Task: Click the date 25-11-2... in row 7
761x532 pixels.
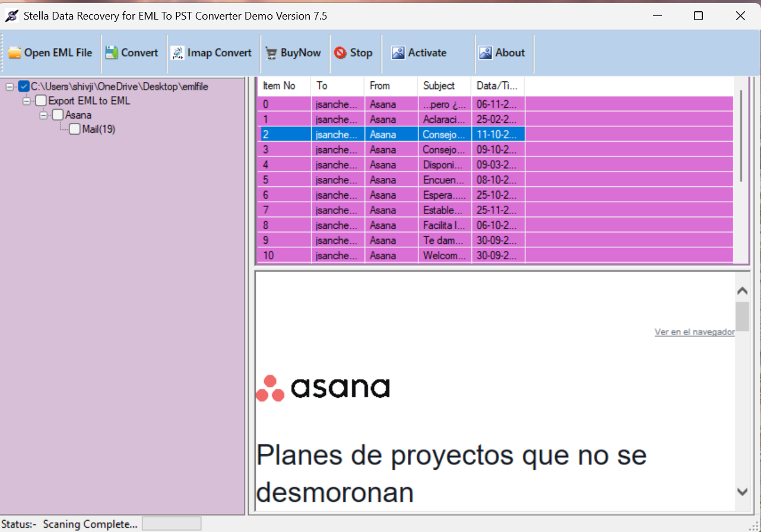Action: [496, 210]
